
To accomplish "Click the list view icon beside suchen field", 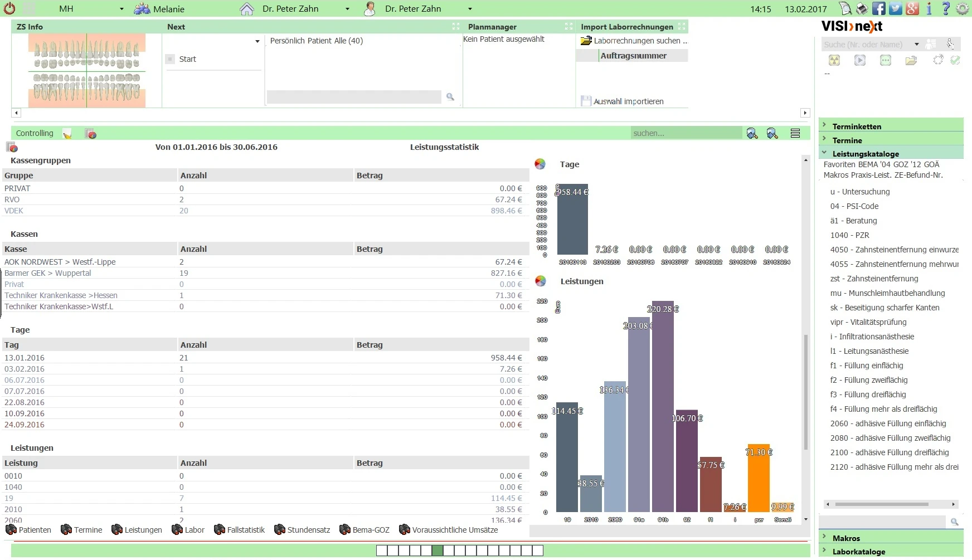I will [795, 133].
